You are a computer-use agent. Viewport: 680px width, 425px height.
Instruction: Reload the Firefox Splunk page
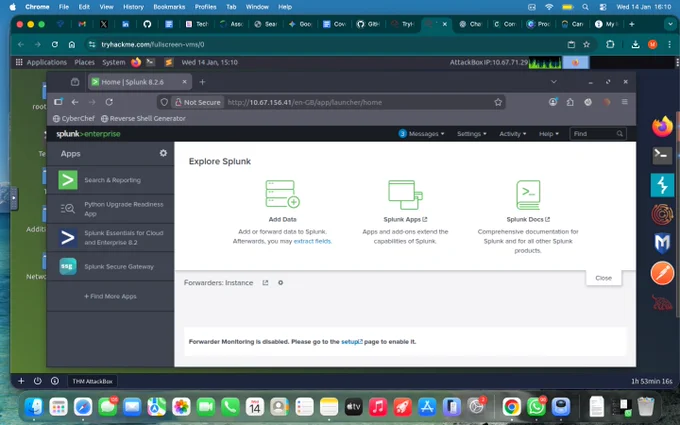(109, 102)
